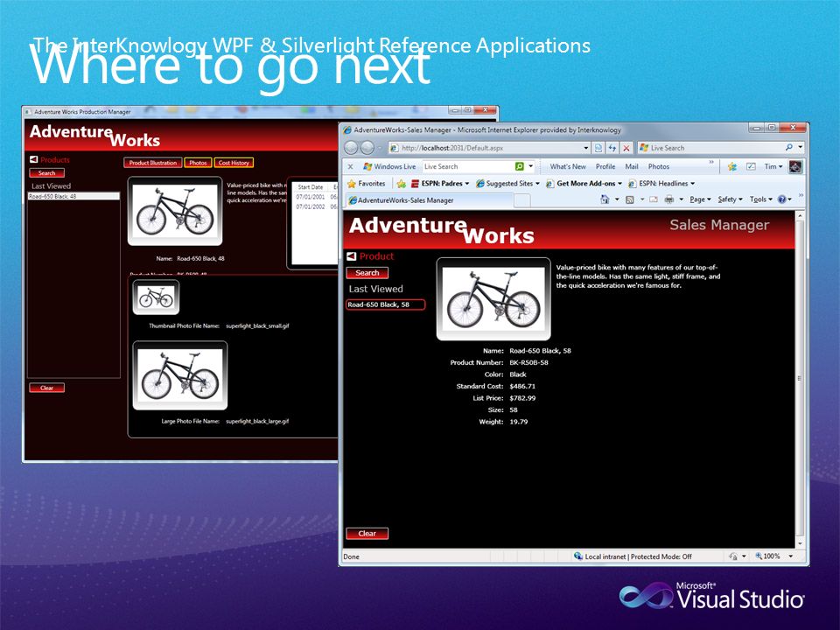Screen dimensions: 840x630
Task: Refresh the page using the Refresh icon
Action: pos(612,148)
